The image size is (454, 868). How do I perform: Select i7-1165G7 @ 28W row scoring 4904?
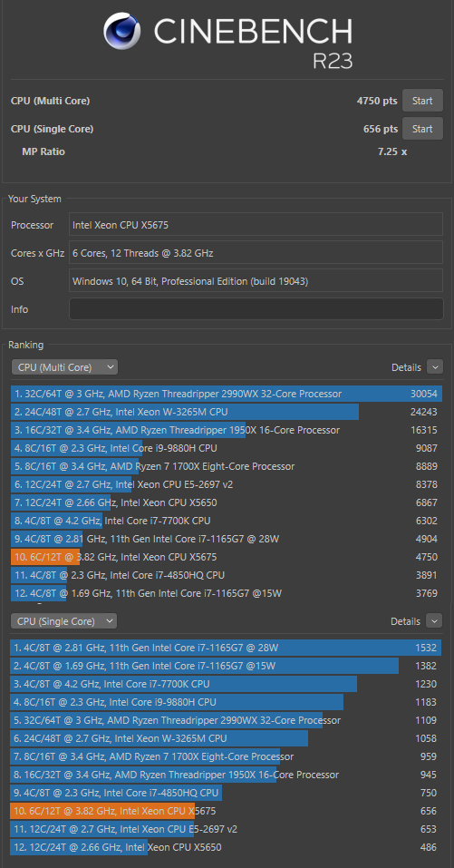coord(227,539)
